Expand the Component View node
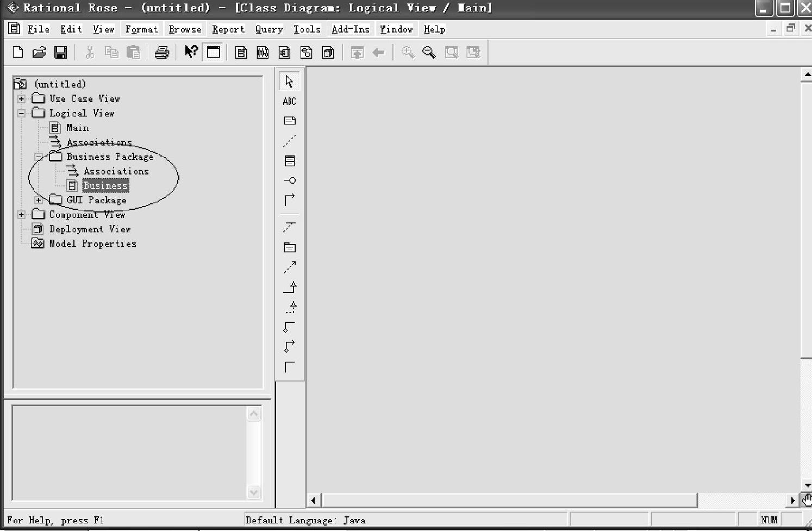Image resolution: width=812 pixels, height=531 pixels. 21,215
